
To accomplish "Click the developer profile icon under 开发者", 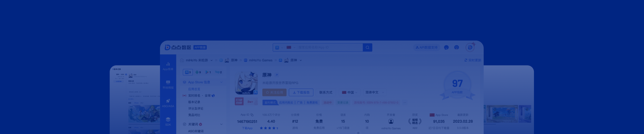I will pyautogui.click(x=391, y=121).
